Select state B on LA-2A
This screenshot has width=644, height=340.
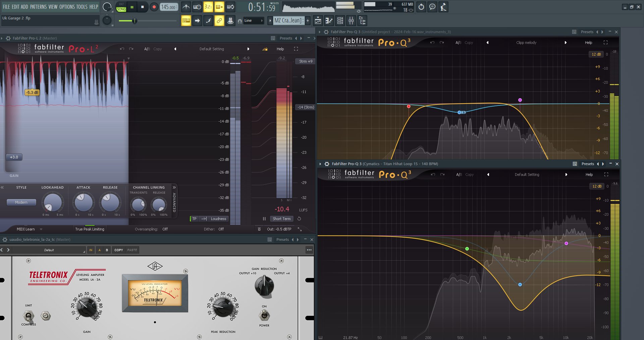point(107,250)
